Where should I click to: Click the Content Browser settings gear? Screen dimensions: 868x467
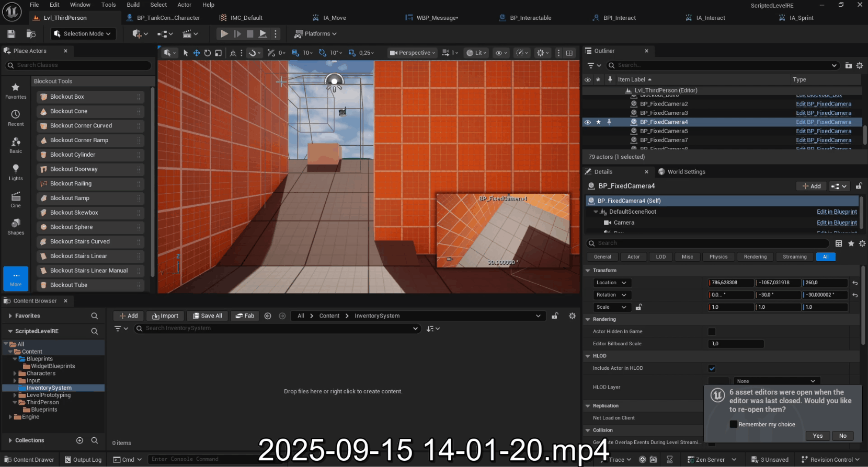click(572, 316)
